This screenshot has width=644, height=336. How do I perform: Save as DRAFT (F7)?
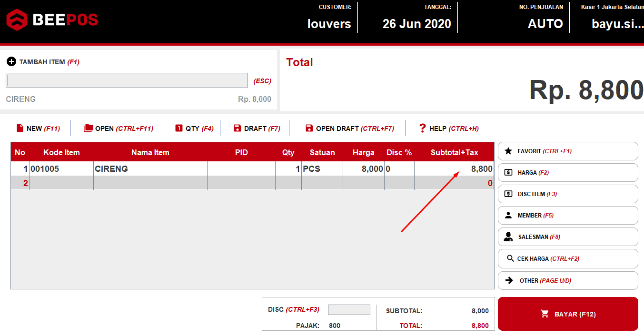257,128
